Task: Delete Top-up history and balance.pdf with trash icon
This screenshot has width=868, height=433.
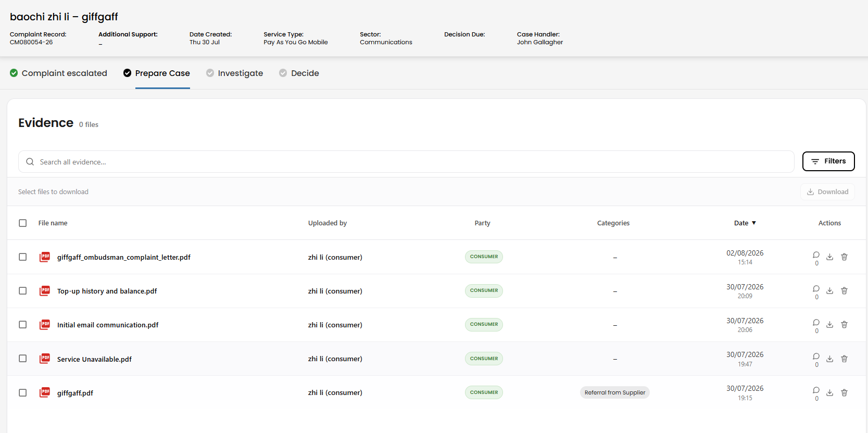Action: coord(845,291)
